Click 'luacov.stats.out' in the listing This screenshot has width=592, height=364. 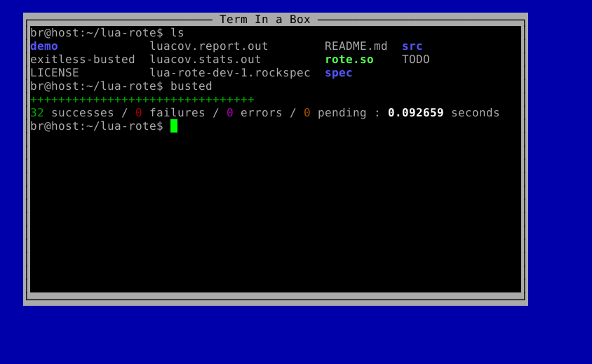[x=206, y=60]
